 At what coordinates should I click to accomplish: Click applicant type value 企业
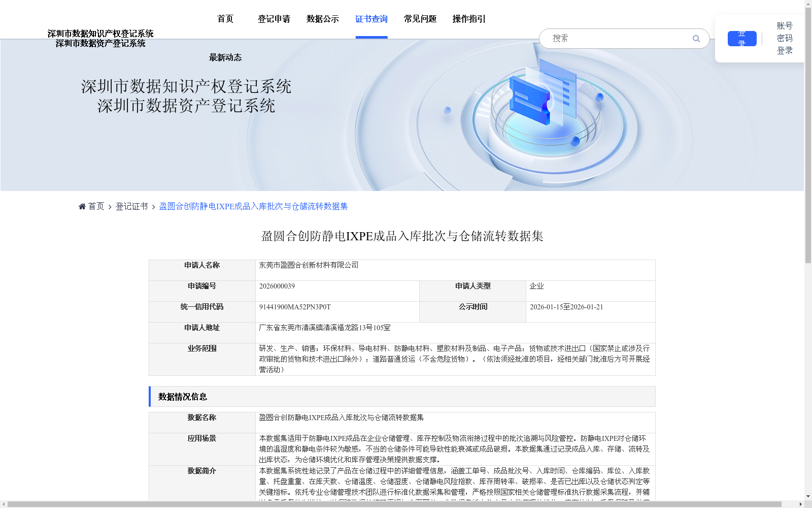click(537, 286)
